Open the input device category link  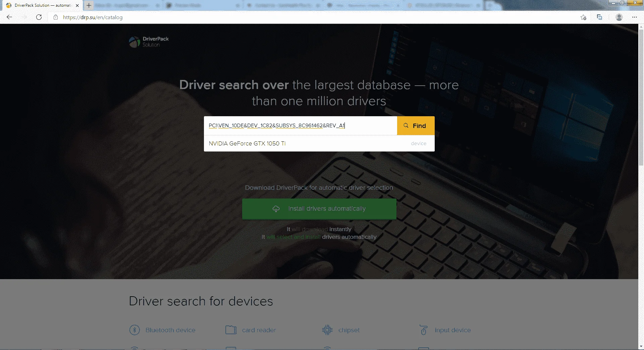(x=452, y=330)
